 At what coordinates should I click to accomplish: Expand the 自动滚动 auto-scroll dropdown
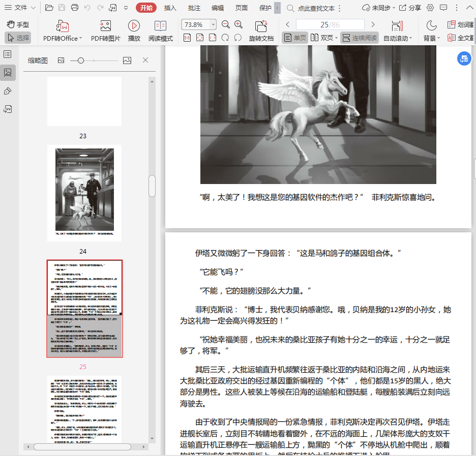pos(411,39)
